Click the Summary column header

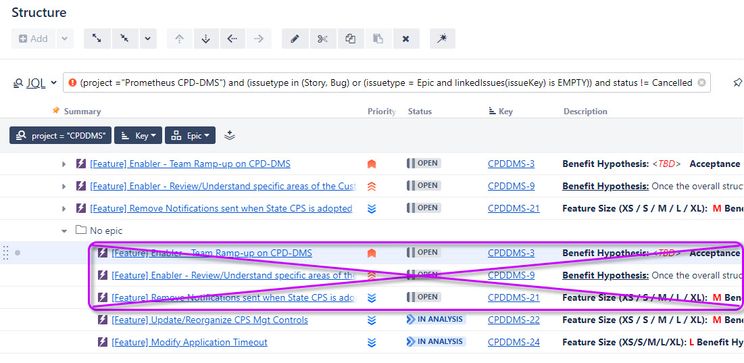point(82,111)
